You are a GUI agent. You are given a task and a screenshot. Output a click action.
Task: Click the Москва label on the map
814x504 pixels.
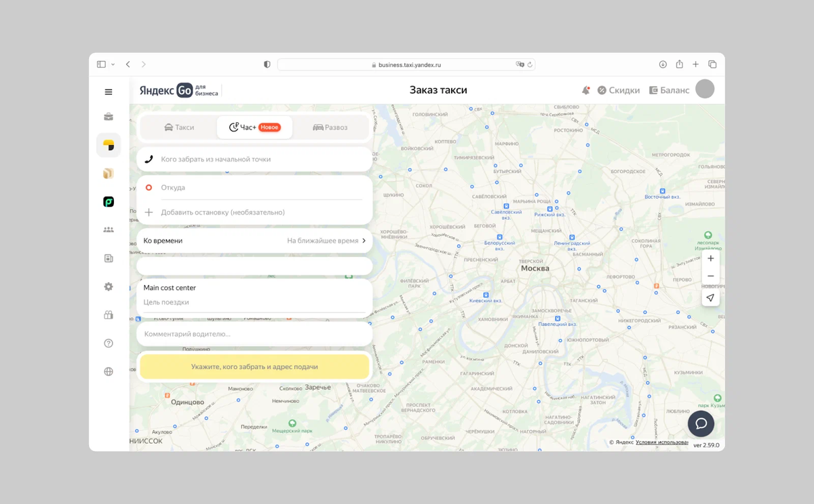(x=535, y=269)
